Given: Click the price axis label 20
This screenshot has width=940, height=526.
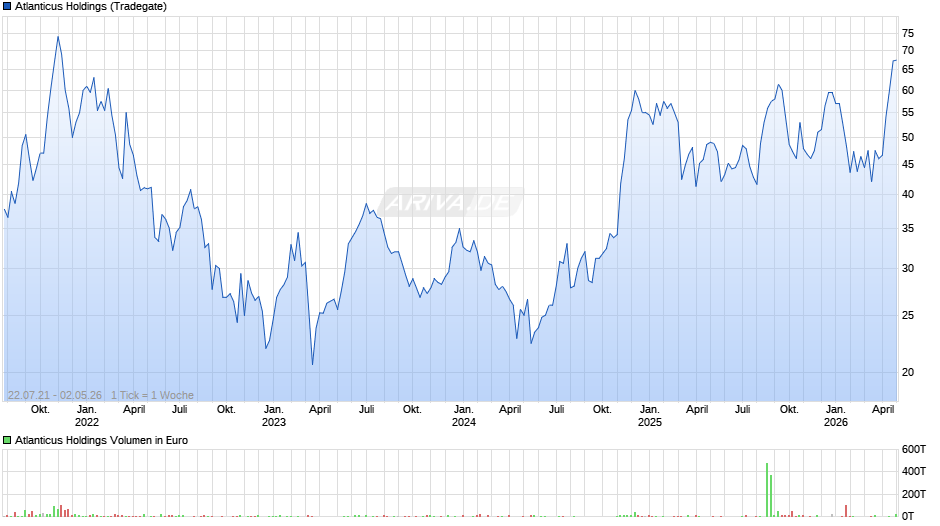Looking at the screenshot, I should coord(908,372).
